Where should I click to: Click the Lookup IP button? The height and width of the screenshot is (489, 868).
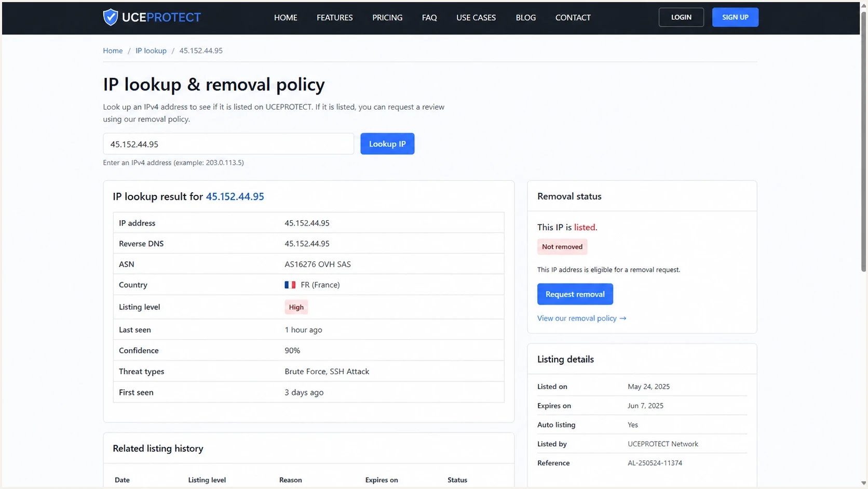coord(387,144)
